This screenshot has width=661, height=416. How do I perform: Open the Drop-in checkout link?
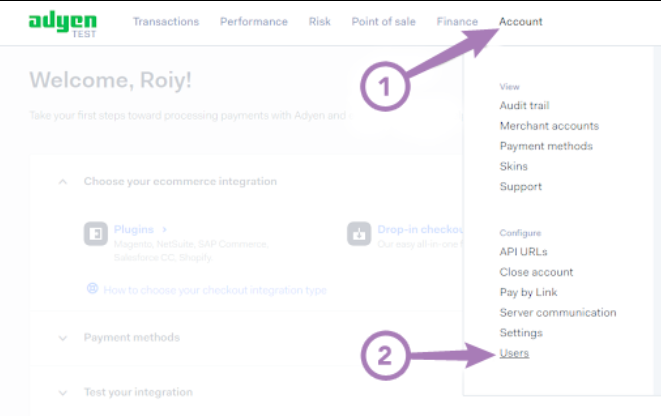pos(420,229)
